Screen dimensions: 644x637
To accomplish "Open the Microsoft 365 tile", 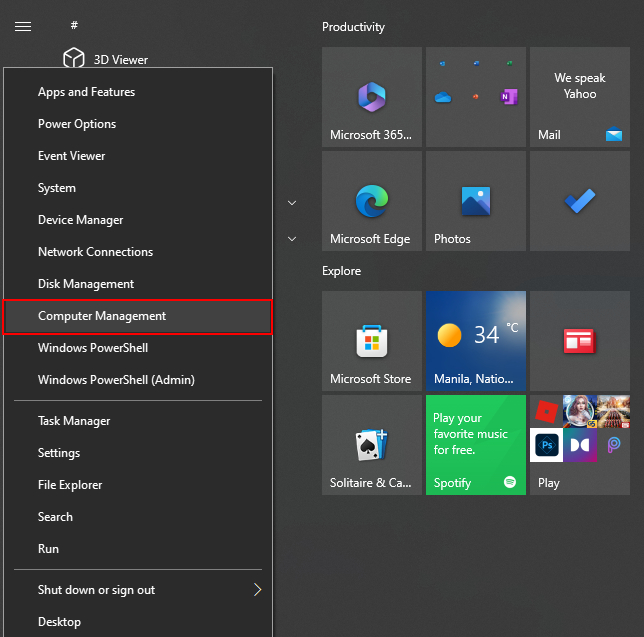I will [372, 97].
